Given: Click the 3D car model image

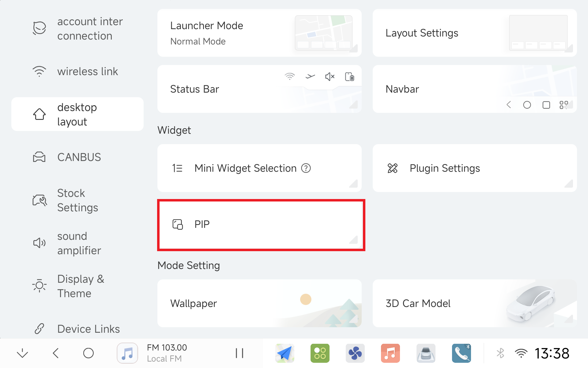Looking at the screenshot, I should 531,303.
